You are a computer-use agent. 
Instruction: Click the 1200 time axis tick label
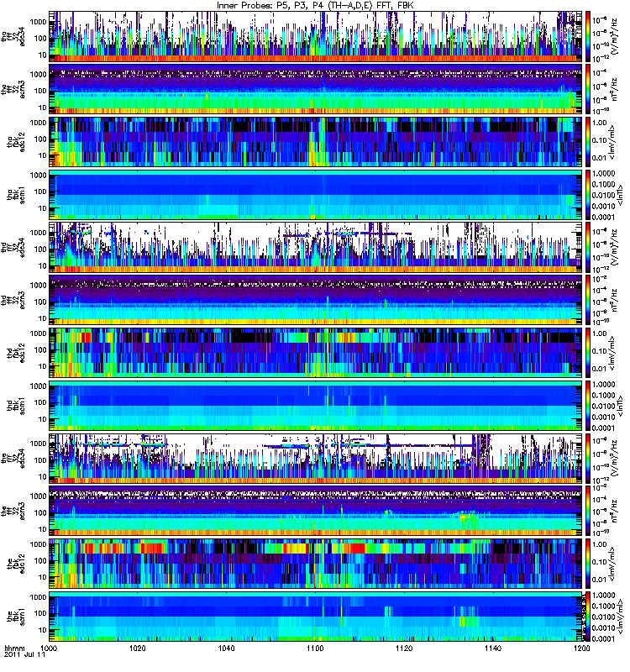(x=581, y=648)
